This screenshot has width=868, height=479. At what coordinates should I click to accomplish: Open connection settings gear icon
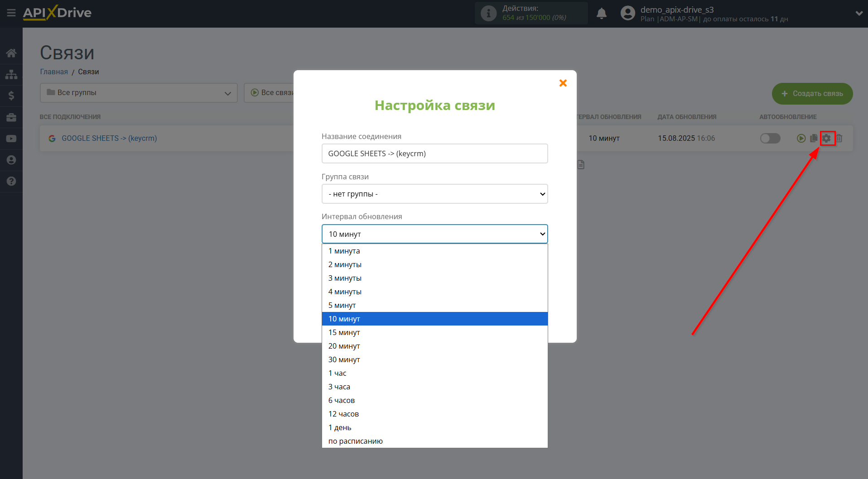(827, 138)
